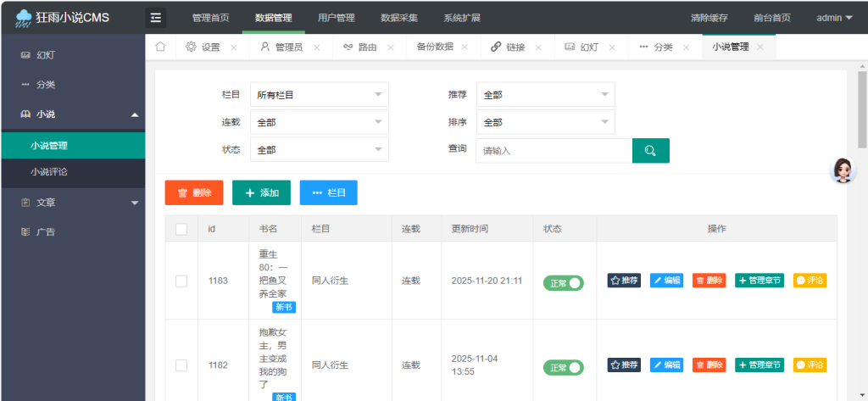
Task: Open the 推荐 filter dropdown
Action: (545, 95)
